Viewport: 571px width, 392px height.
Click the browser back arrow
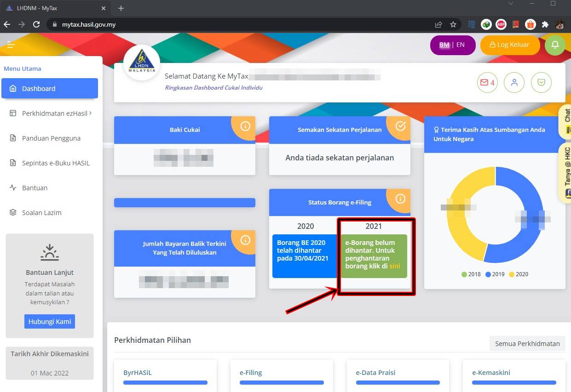7,24
